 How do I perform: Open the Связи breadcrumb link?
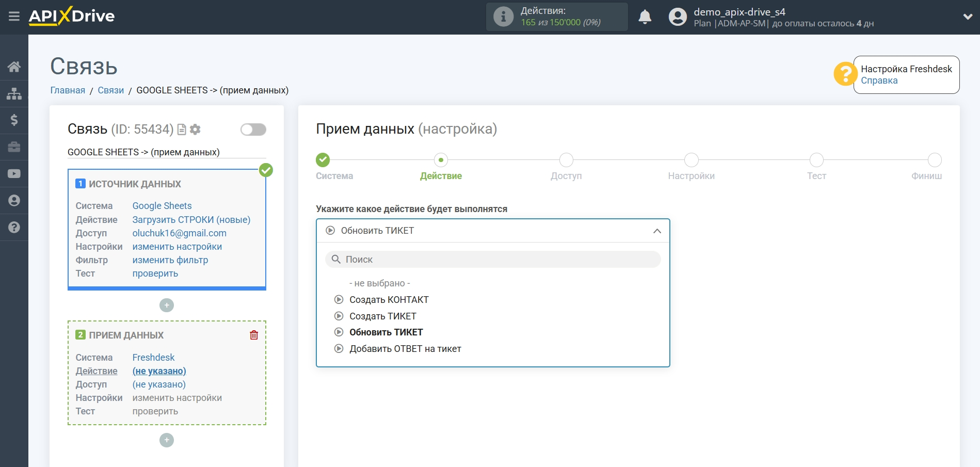click(111, 90)
